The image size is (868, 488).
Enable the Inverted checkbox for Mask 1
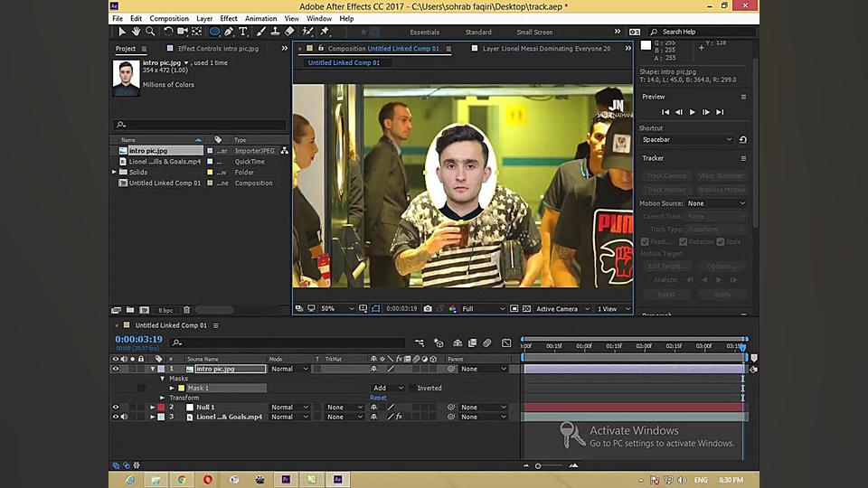coord(412,389)
